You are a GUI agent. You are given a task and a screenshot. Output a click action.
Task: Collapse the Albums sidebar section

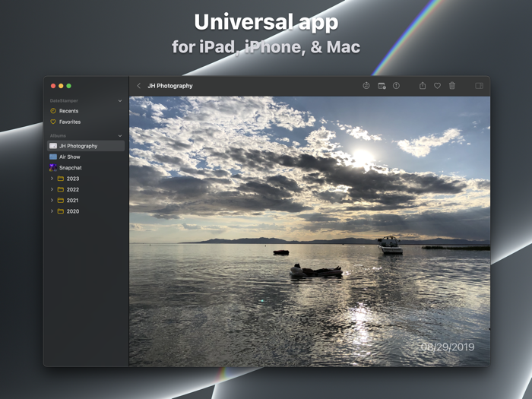click(120, 136)
